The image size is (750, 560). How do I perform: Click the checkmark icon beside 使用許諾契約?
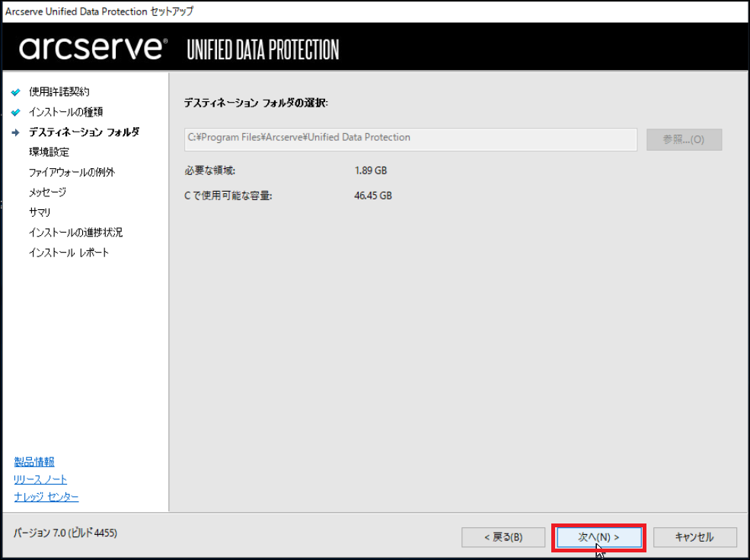[x=16, y=92]
